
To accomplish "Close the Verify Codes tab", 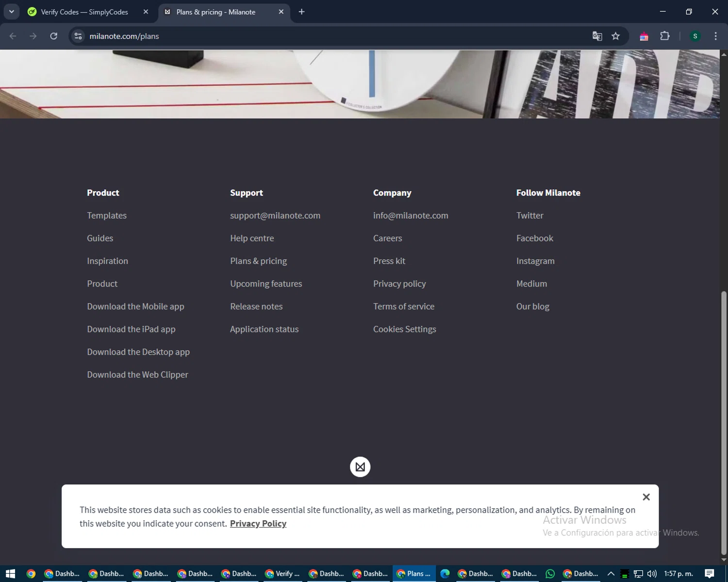I will click(x=146, y=12).
